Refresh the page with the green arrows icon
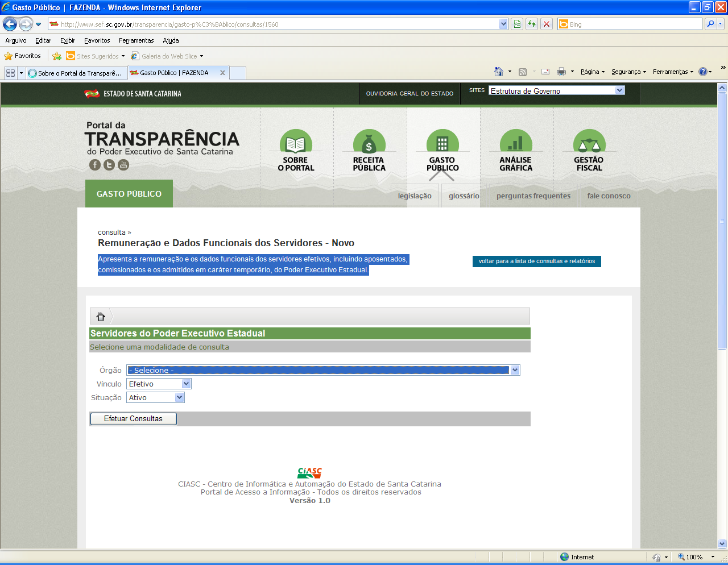This screenshot has width=728, height=565. point(532,24)
